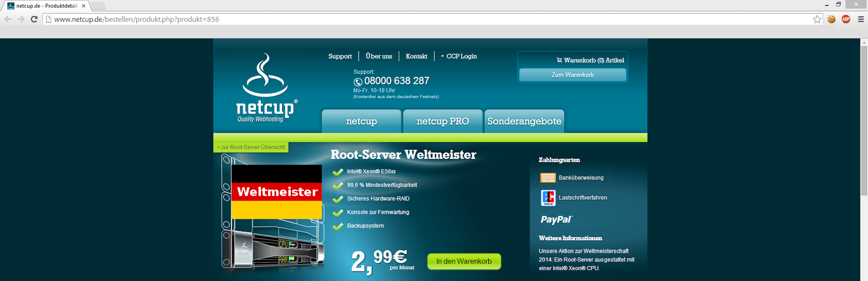868x281 pixels.
Task: Click the 99,6 % Mindestverfügbarkeit text
Action: [382, 185]
